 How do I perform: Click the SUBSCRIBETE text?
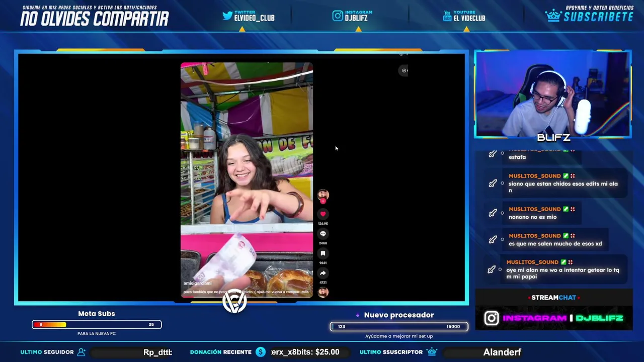598,17
